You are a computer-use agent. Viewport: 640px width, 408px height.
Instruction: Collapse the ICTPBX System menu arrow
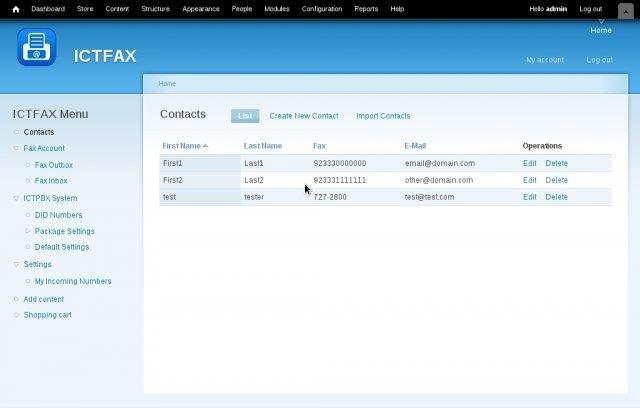click(16, 198)
